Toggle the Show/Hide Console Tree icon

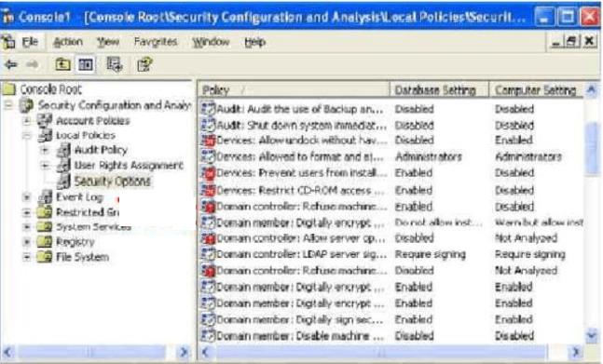[x=86, y=64]
